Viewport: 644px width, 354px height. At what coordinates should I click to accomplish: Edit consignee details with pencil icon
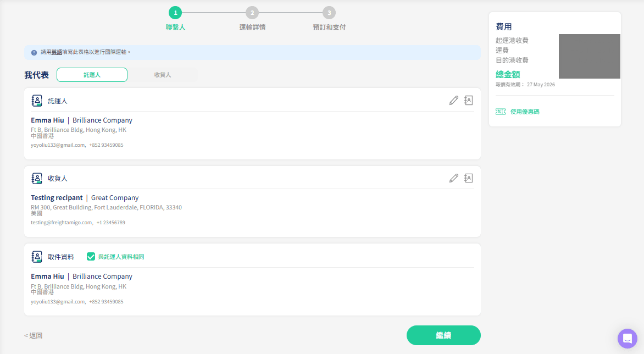[453, 178]
